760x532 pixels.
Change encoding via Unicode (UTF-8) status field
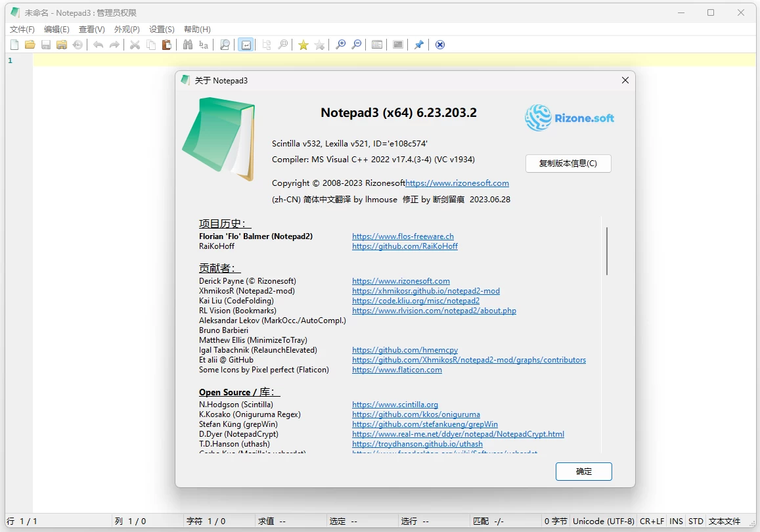tap(602, 521)
